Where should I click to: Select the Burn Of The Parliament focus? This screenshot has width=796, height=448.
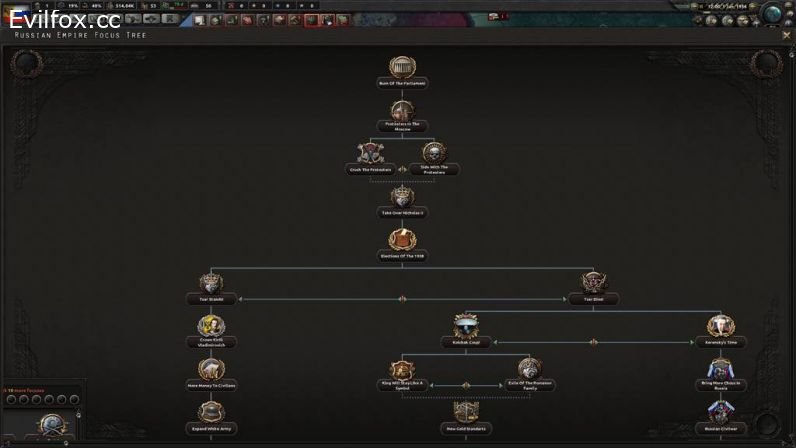point(402,68)
